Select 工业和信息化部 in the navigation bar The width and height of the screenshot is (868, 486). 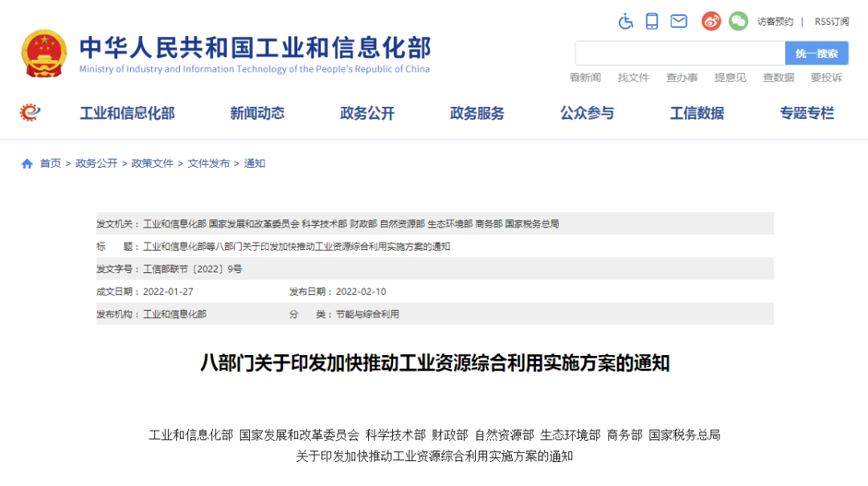coord(129,113)
